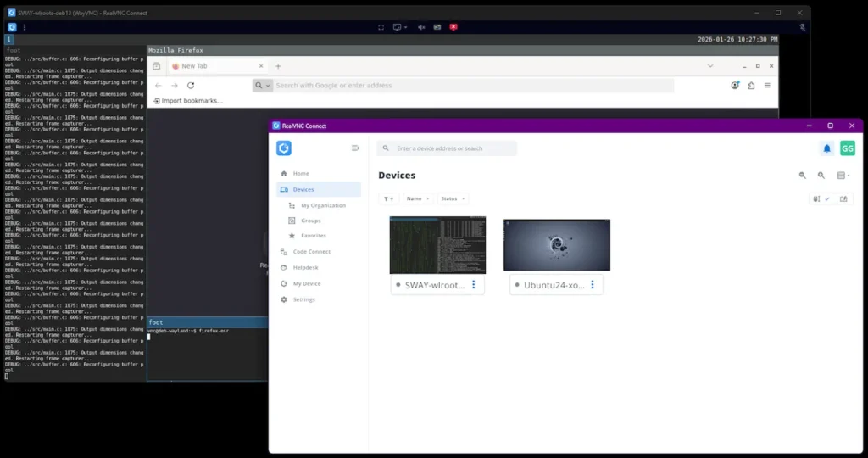The height and width of the screenshot is (458, 868).
Task: Select the New Tab tab in Firefox
Action: (216, 66)
